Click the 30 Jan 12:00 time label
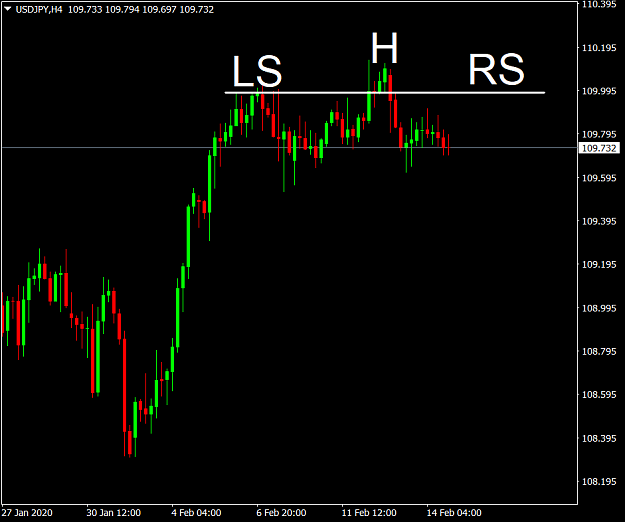This screenshot has width=625, height=522. pyautogui.click(x=114, y=512)
